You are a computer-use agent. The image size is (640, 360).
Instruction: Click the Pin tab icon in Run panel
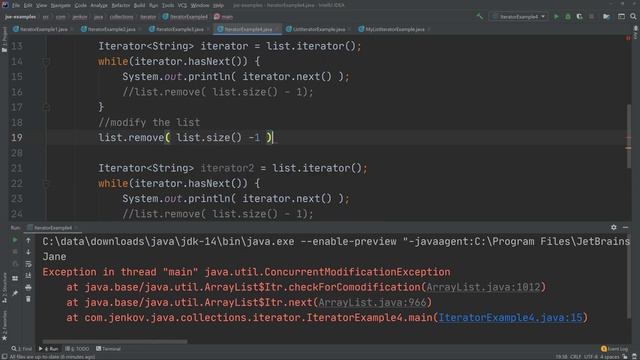tap(15, 293)
